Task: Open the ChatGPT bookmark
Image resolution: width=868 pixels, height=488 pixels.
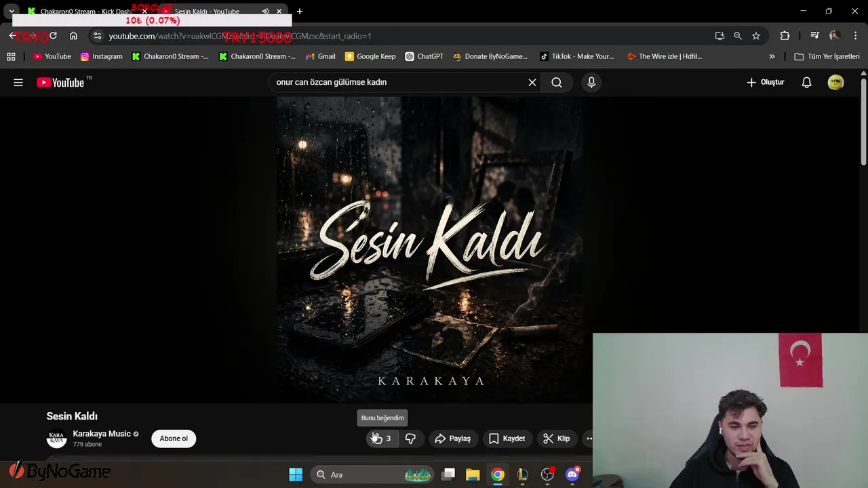Action: 424,57
